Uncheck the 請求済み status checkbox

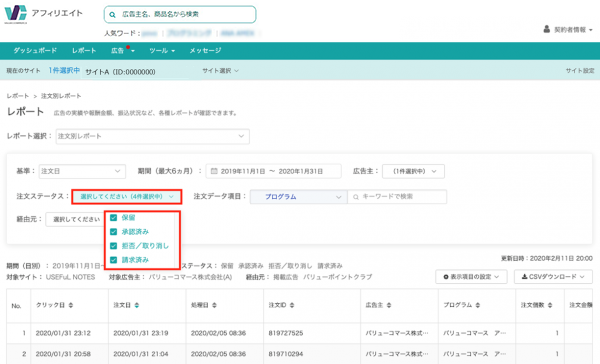point(113,260)
